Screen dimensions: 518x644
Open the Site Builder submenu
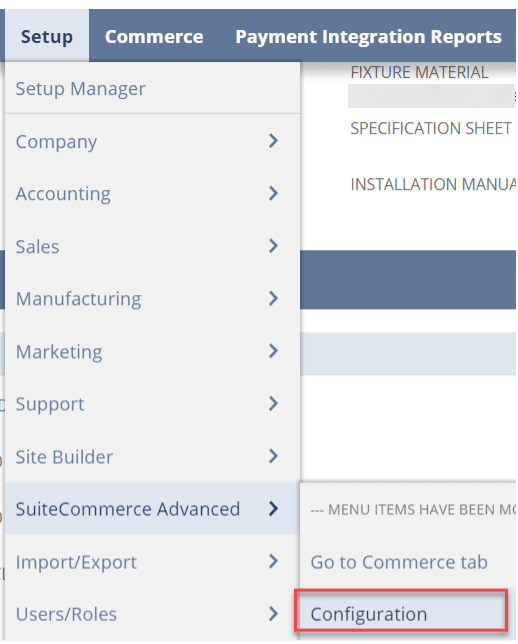[152, 456]
